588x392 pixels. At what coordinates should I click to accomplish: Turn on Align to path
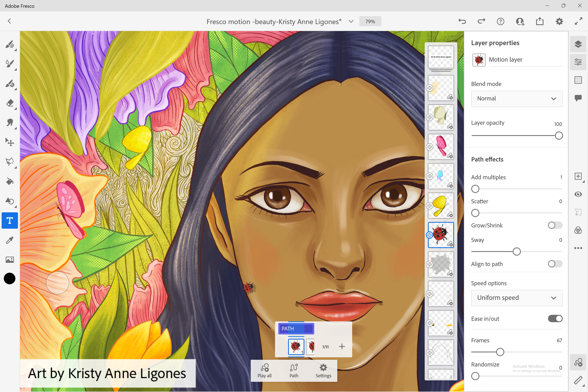coord(555,264)
